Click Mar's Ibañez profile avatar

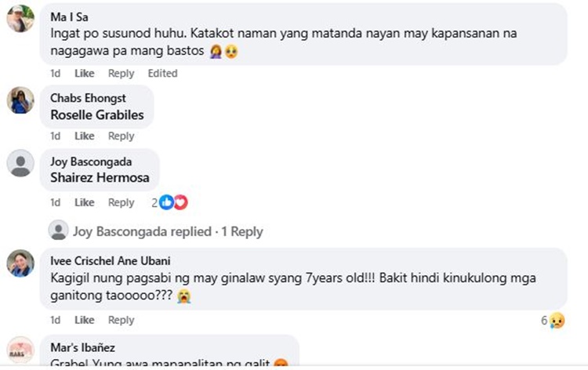click(x=20, y=350)
